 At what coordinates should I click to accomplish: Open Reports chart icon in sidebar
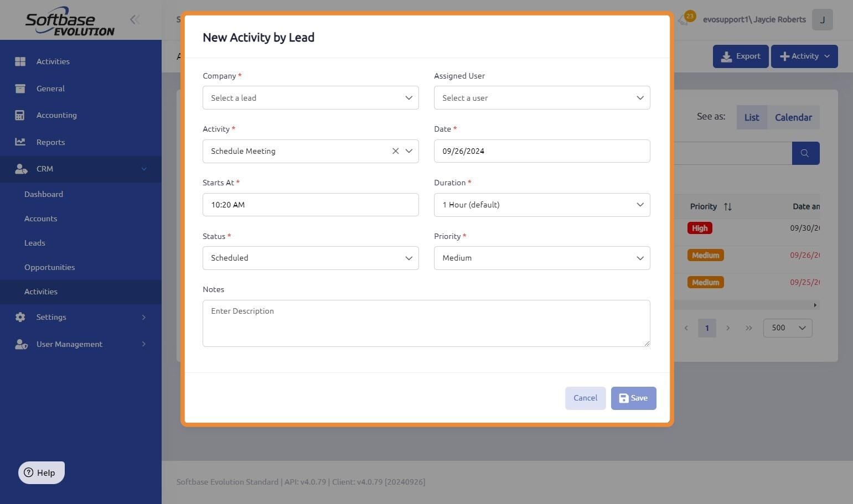click(x=20, y=142)
